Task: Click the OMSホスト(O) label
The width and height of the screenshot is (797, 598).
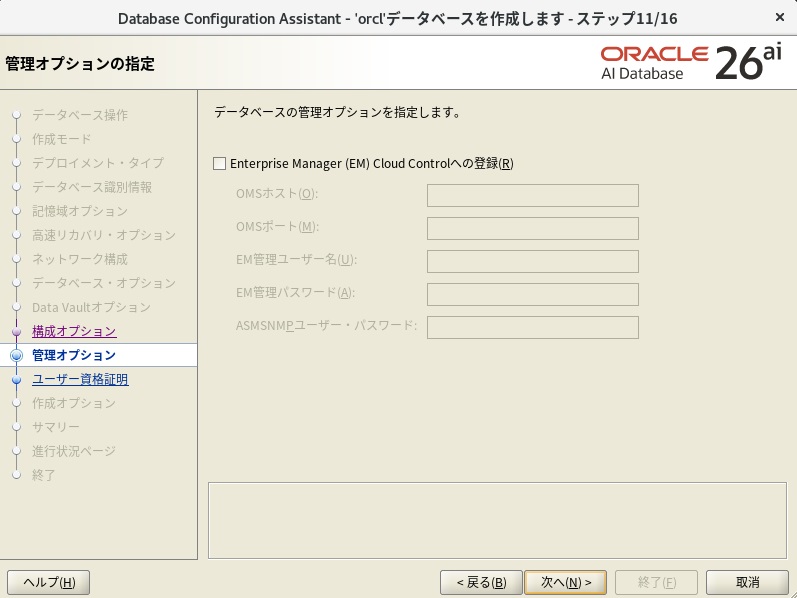Action: (277, 194)
